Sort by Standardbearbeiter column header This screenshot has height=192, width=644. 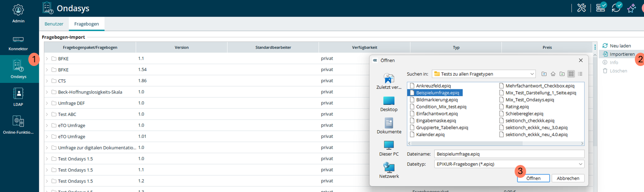pos(273,47)
